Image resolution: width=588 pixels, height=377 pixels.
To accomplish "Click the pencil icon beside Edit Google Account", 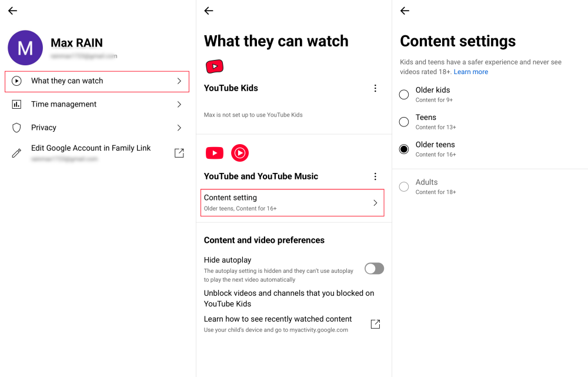I will 16,153.
